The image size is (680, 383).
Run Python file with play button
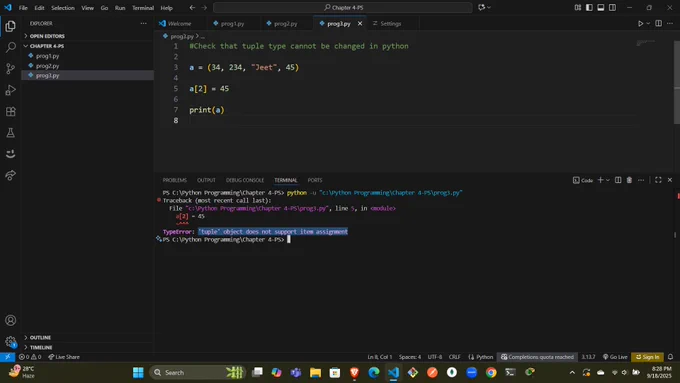(640, 23)
